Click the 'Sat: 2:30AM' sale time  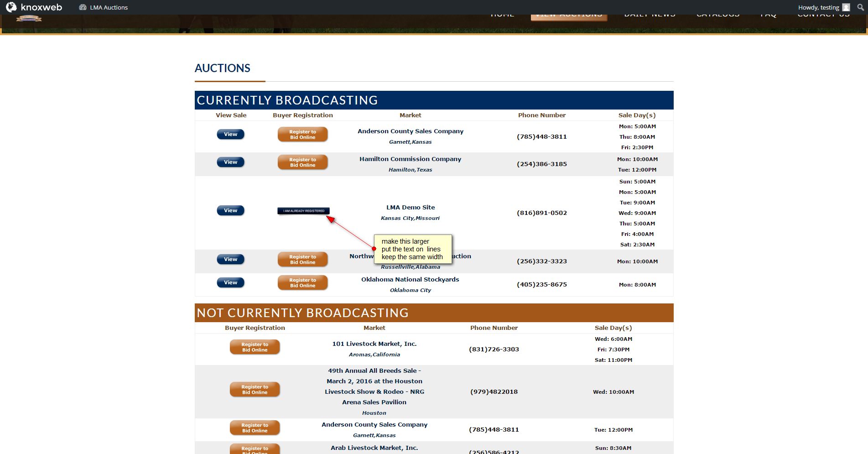(637, 245)
